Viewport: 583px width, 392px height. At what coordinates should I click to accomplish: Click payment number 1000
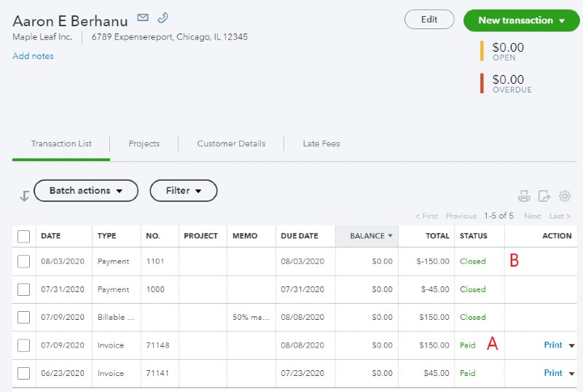coord(155,289)
